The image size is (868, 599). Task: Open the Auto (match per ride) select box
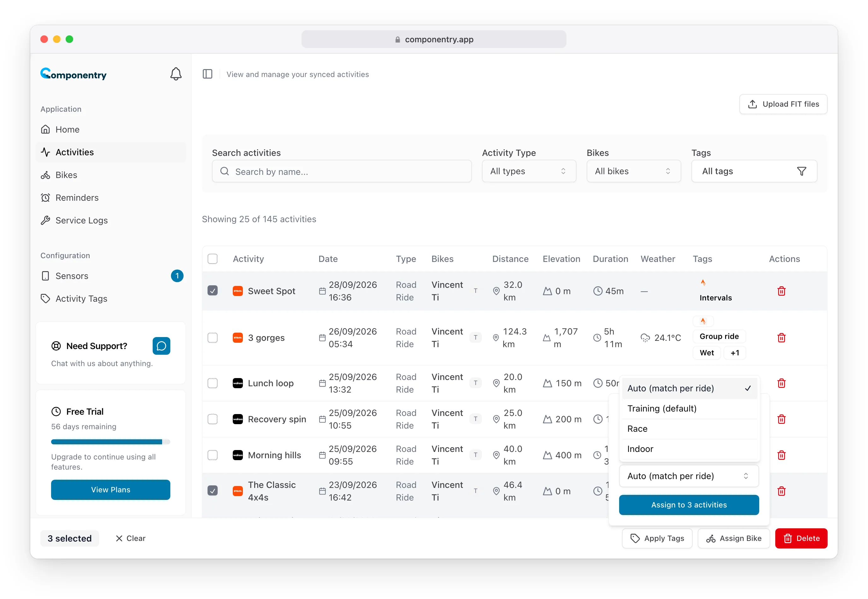[x=689, y=476]
